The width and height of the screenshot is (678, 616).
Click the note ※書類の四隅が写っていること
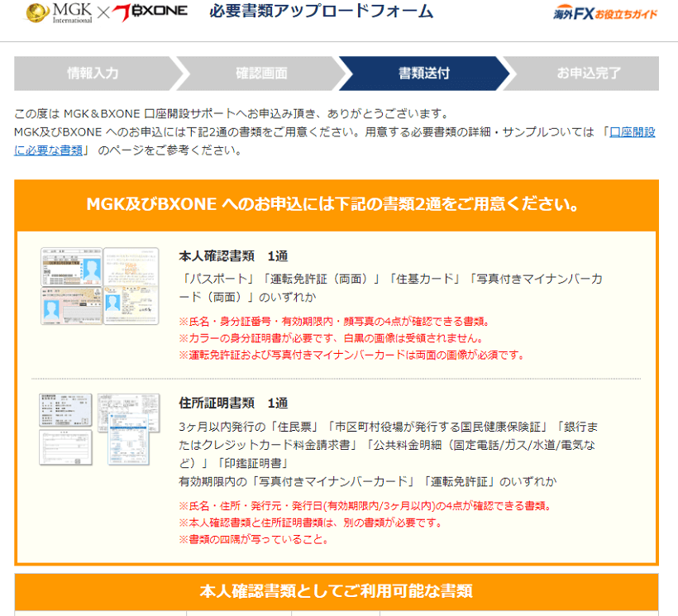[x=255, y=539]
